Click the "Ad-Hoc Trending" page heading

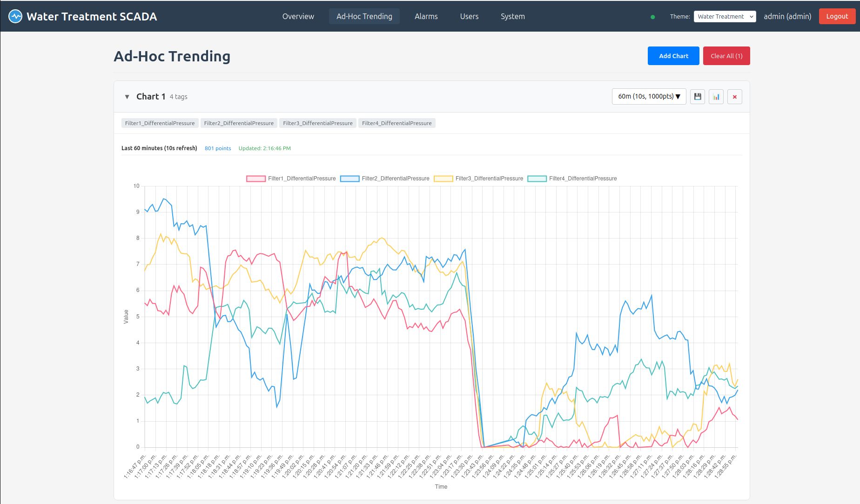click(172, 56)
